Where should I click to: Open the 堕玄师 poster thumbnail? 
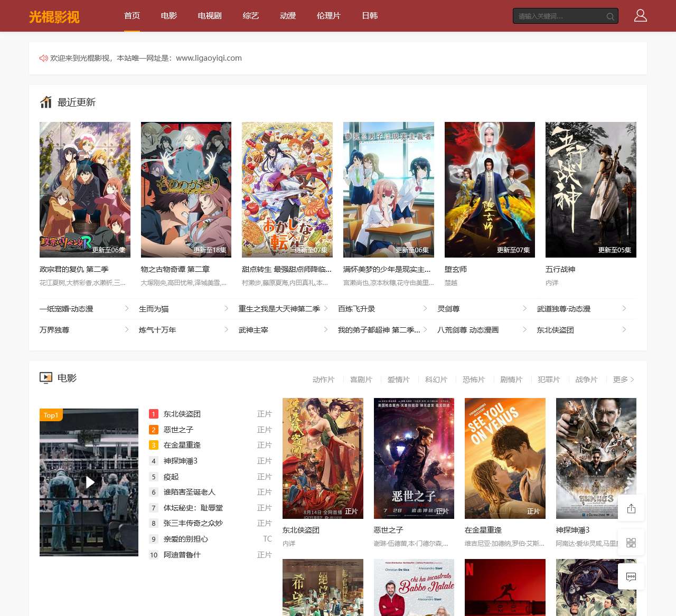tap(490, 189)
